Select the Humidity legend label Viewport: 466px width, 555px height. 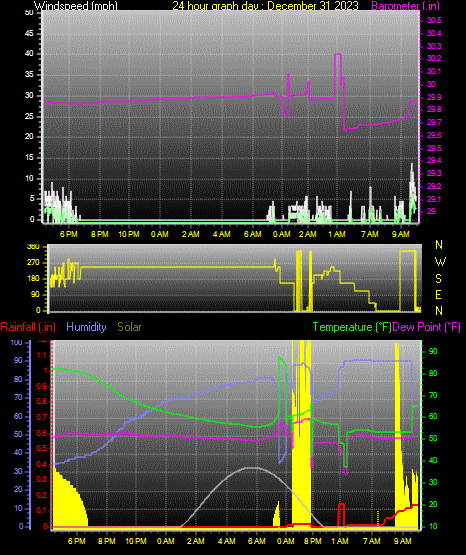[86, 327]
